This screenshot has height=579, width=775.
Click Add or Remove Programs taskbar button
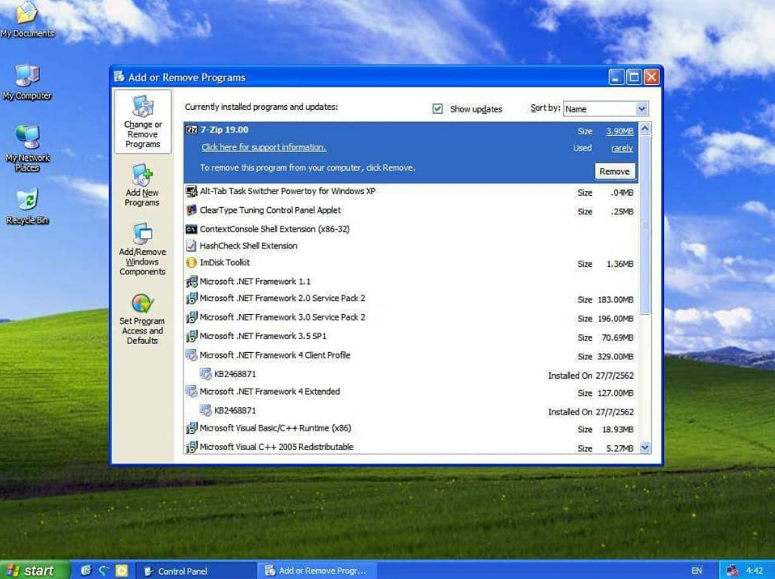pyautogui.click(x=317, y=571)
